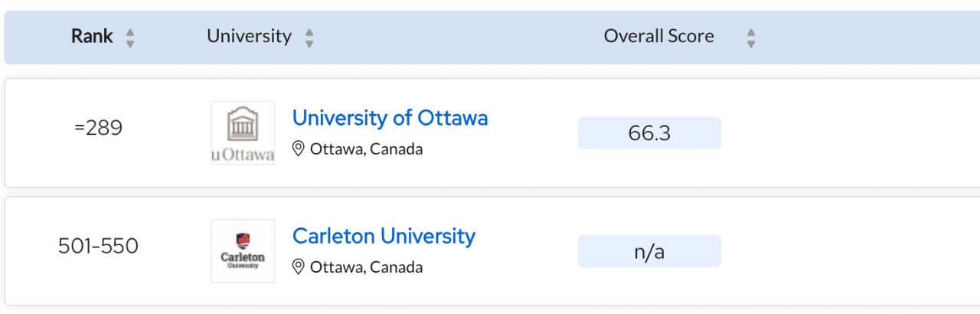Open the Carleton University logo image
This screenshot has height=314, width=980.
[243, 251]
